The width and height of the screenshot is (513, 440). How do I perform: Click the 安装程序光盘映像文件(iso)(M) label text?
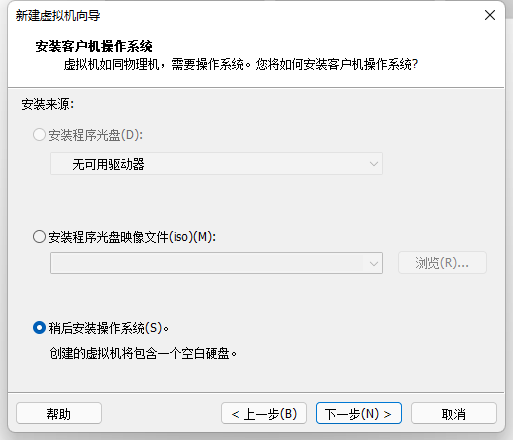click(x=132, y=237)
